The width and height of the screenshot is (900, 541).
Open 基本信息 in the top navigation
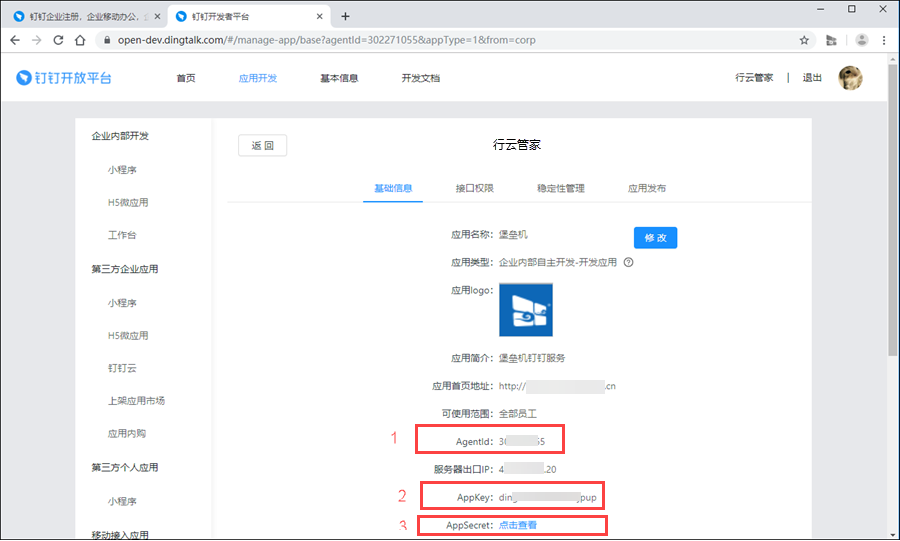coord(339,78)
